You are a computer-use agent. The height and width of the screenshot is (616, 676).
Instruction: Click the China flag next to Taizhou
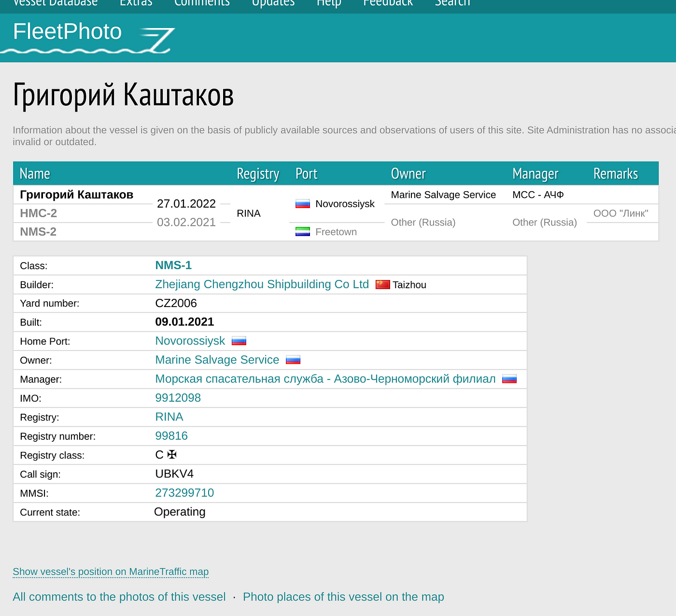tap(382, 284)
